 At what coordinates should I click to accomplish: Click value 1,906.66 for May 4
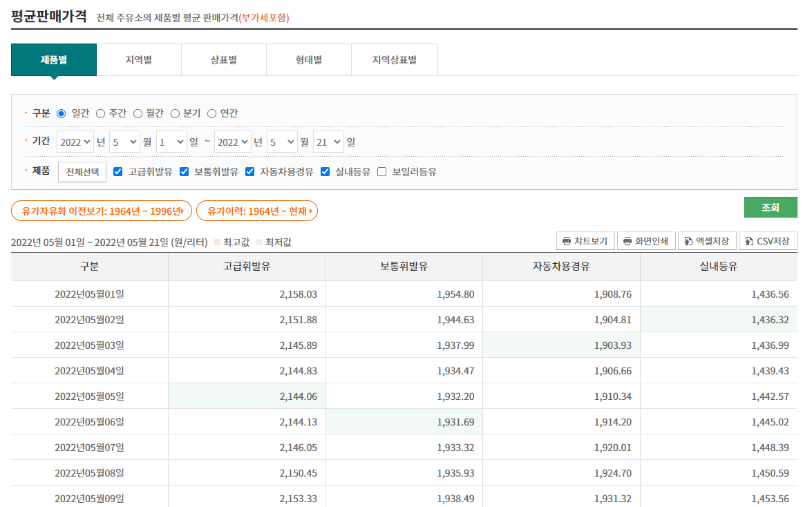click(x=613, y=371)
